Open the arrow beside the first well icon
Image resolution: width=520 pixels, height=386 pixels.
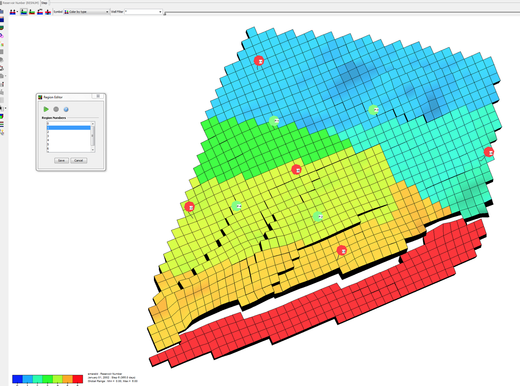coord(17,12)
